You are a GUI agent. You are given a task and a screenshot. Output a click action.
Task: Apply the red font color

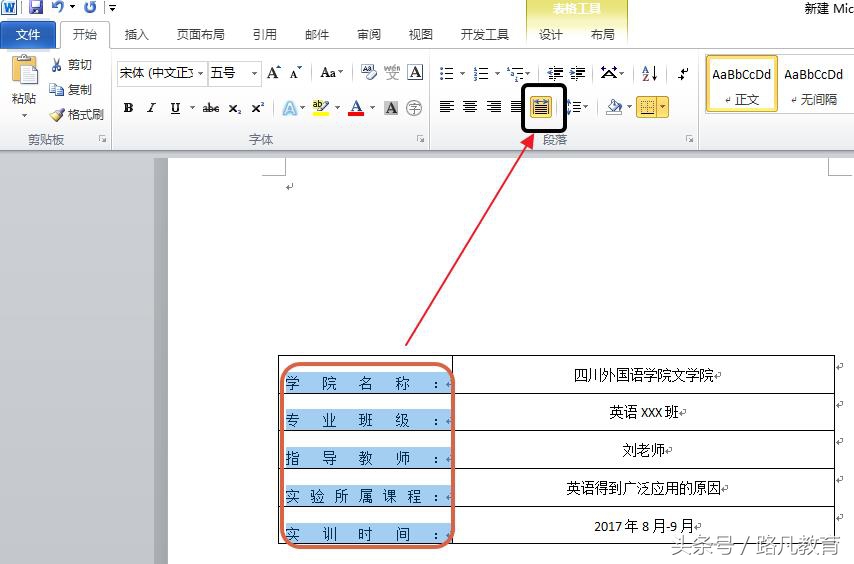[x=356, y=108]
